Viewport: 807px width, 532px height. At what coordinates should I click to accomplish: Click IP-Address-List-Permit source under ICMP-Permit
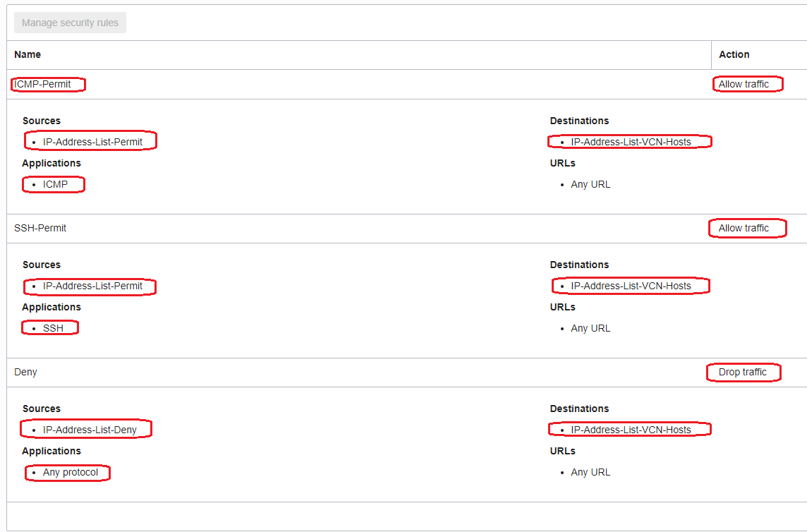(x=92, y=142)
